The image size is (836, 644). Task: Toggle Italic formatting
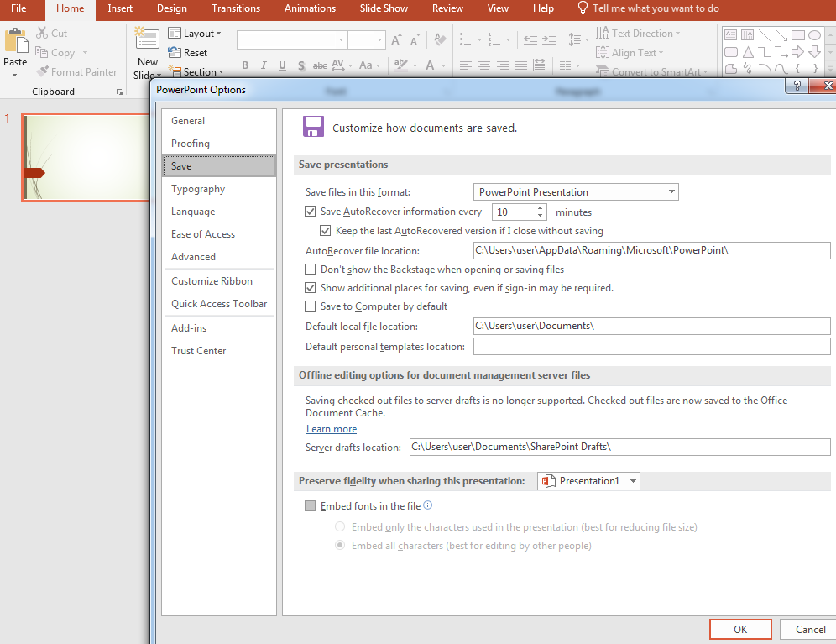264,65
